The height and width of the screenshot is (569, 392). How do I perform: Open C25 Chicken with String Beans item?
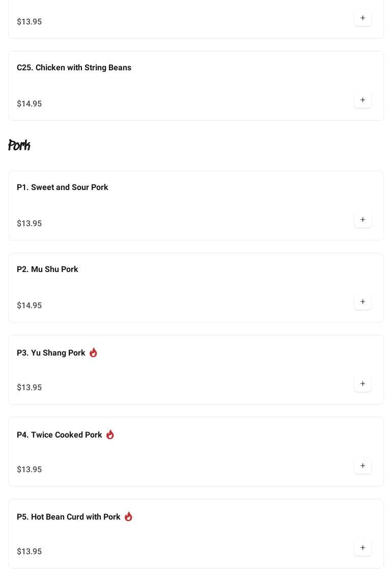74,67
